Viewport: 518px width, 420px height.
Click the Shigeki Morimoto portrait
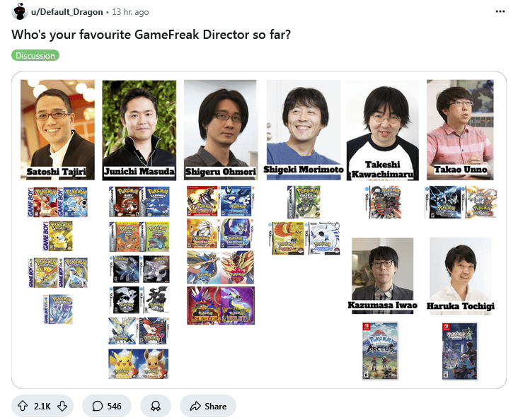pos(304,130)
